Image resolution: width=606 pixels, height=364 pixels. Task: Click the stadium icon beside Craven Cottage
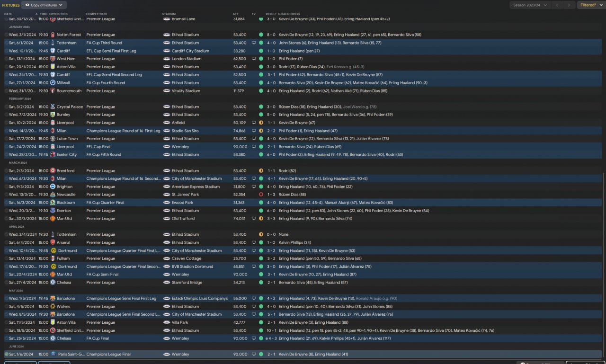166,258
